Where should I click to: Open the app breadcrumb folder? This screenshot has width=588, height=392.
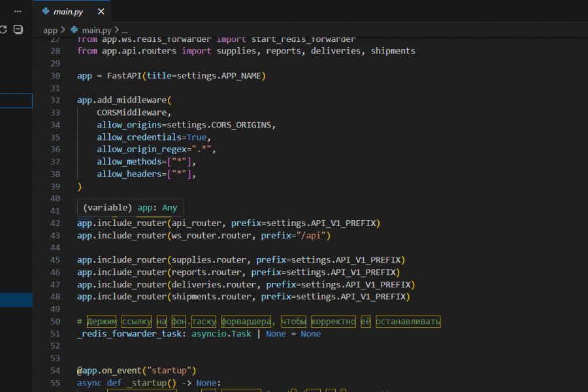(50, 30)
